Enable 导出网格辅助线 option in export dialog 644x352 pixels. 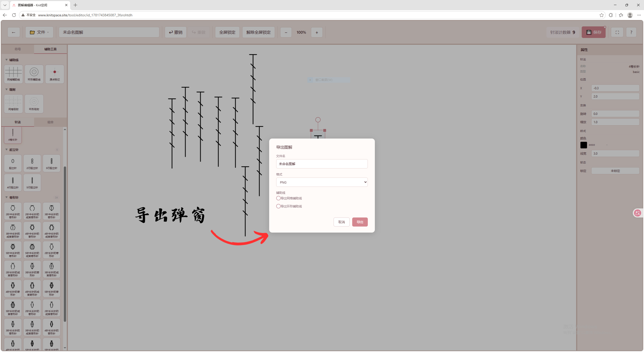[x=278, y=198]
